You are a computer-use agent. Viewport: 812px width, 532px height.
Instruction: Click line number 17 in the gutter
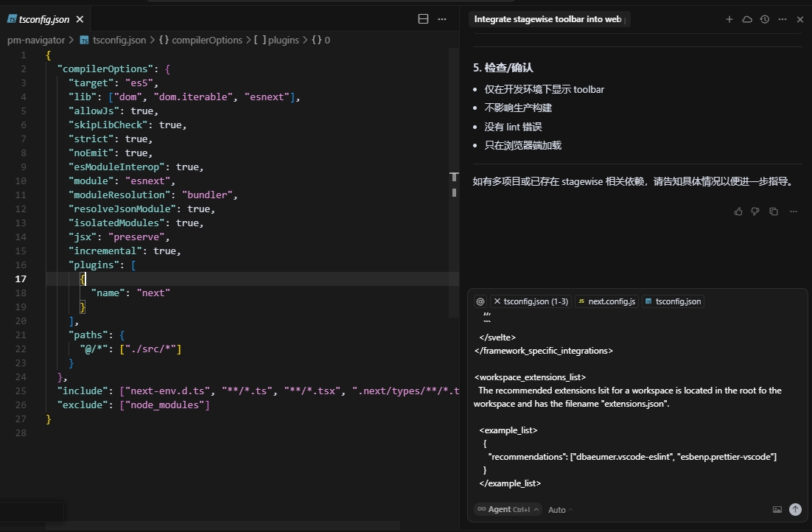click(x=21, y=279)
